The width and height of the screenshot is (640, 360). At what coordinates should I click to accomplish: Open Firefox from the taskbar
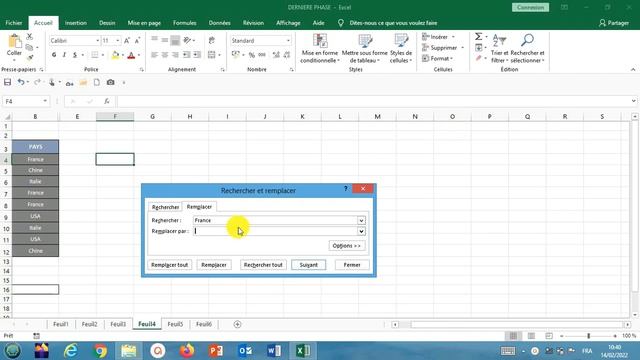[x=187, y=351]
